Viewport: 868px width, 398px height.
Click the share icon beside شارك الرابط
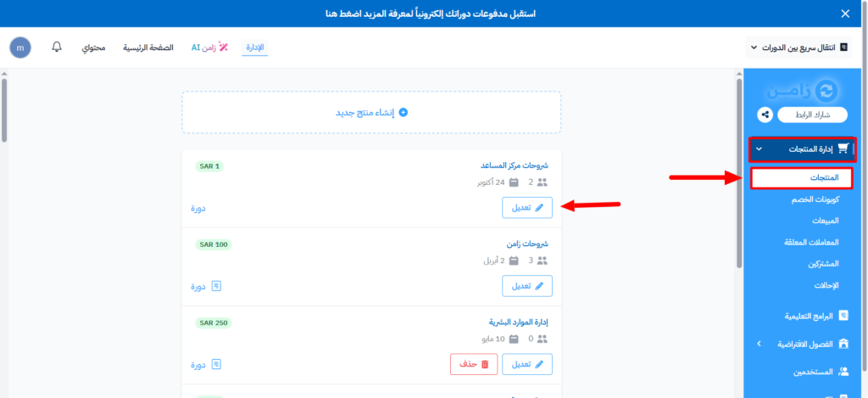point(765,114)
